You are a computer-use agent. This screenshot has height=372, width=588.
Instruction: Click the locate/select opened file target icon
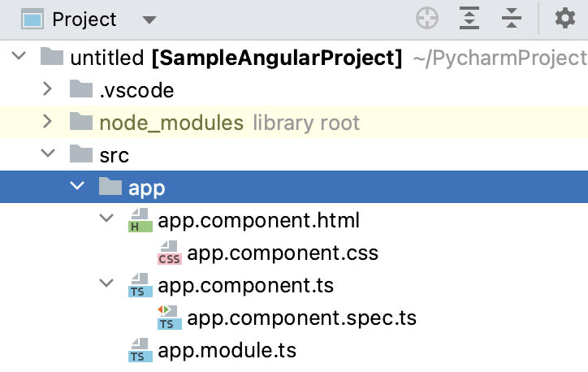click(427, 19)
